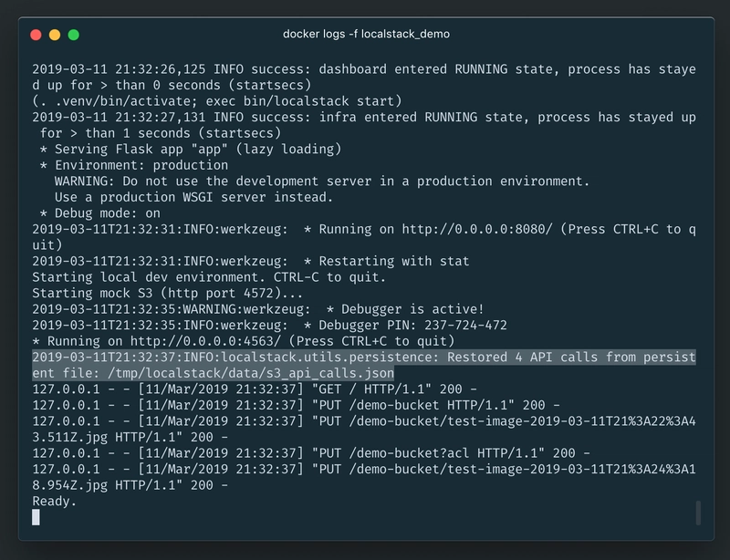This screenshot has height=560, width=730.
Task: Click the red close window button
Action: [x=36, y=35]
